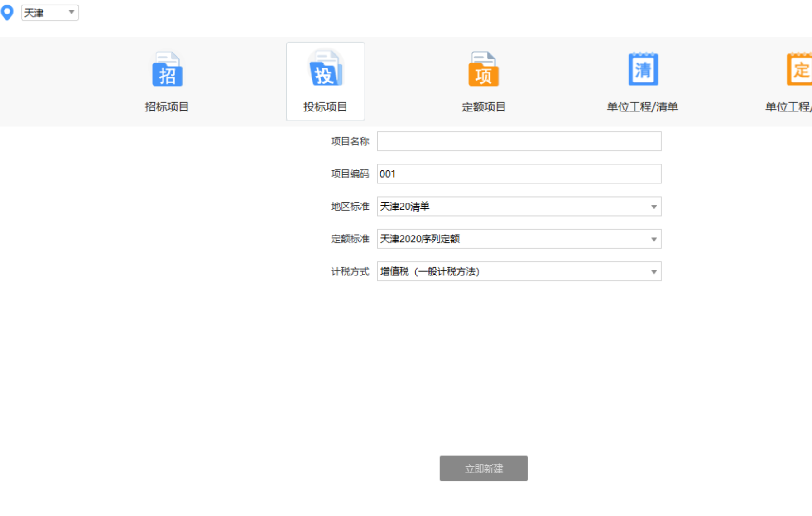Open the 天津 region dropdown at top

pos(50,13)
